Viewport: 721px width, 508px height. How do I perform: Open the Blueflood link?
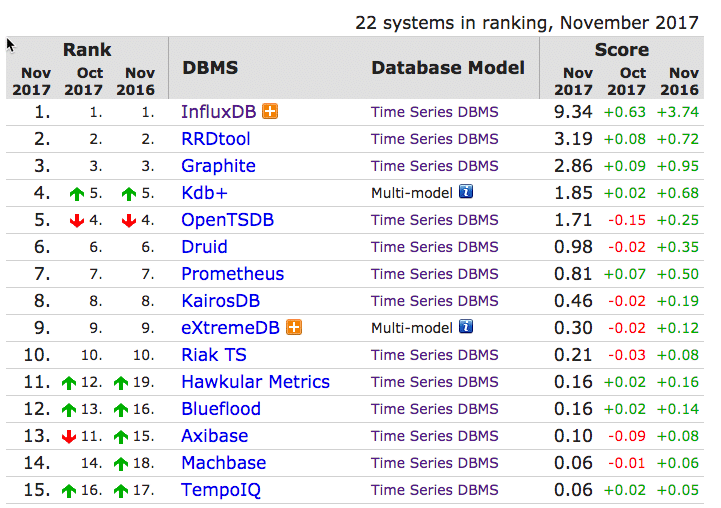tap(221, 409)
